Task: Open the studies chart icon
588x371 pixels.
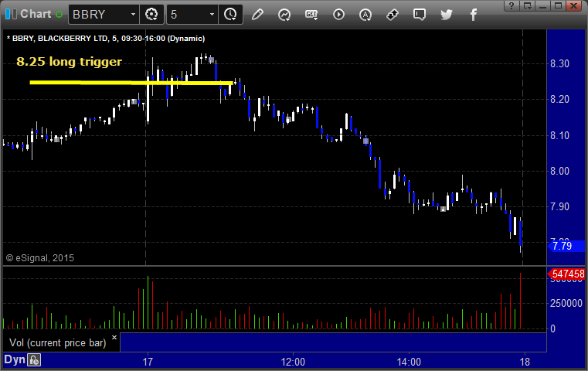Action: (x=284, y=15)
